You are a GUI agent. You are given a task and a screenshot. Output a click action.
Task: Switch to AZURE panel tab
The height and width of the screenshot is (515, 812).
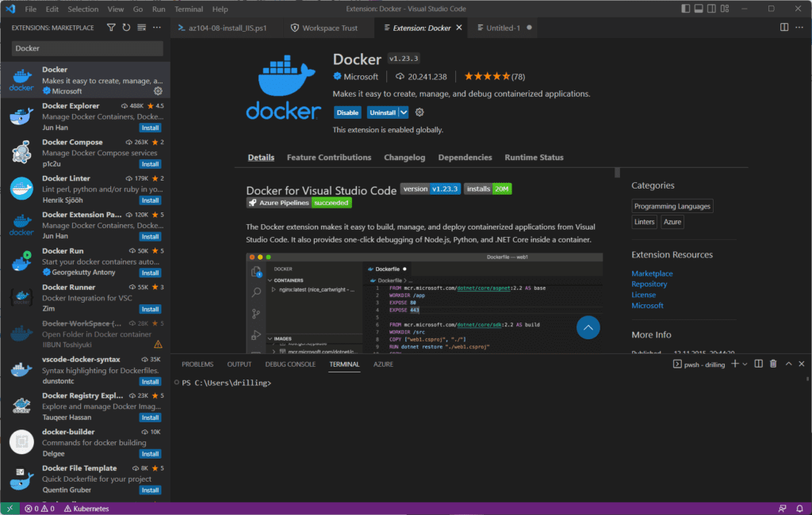click(x=383, y=364)
